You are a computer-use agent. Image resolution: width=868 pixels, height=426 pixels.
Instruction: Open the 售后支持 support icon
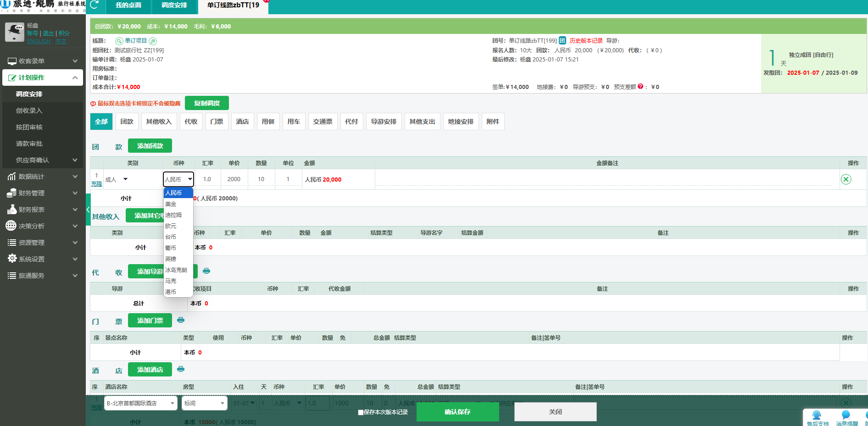(817, 415)
